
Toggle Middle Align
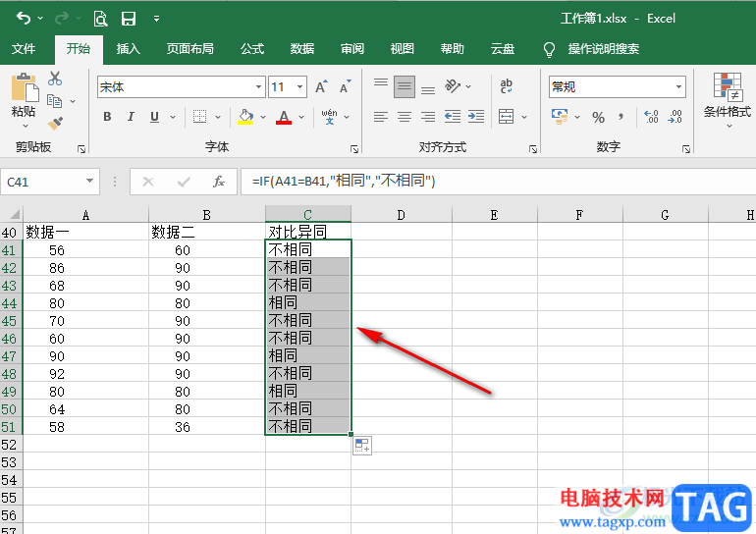[405, 86]
